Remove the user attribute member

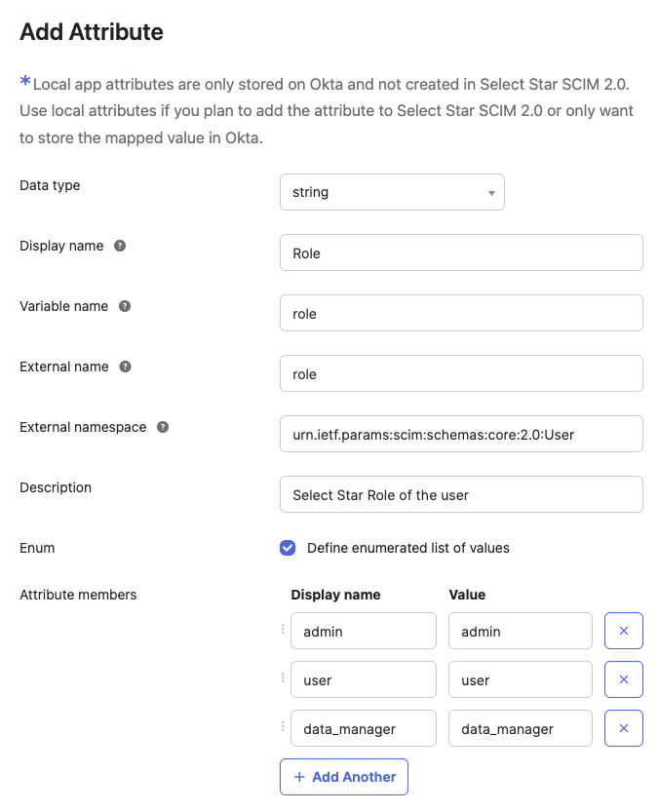click(624, 679)
